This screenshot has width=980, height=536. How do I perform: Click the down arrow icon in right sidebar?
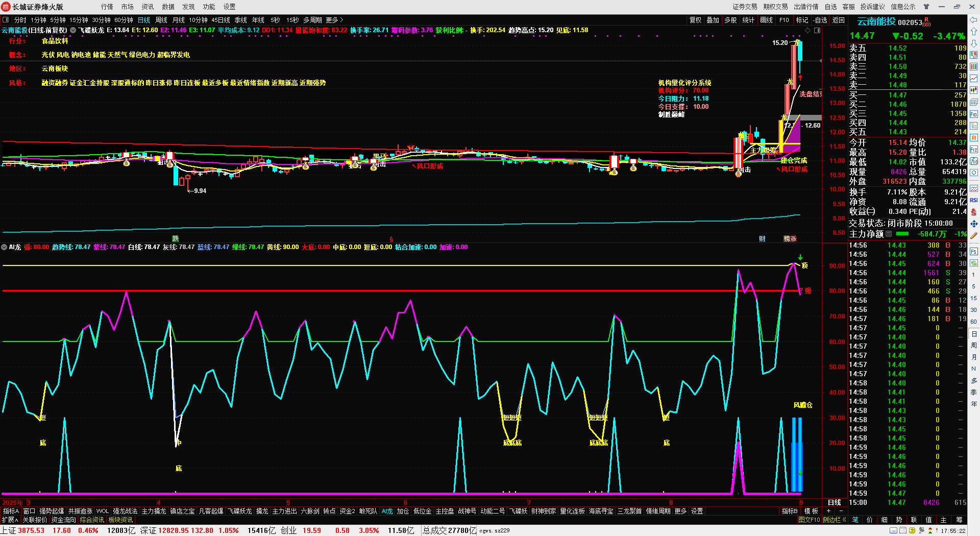pyautogui.click(x=974, y=43)
